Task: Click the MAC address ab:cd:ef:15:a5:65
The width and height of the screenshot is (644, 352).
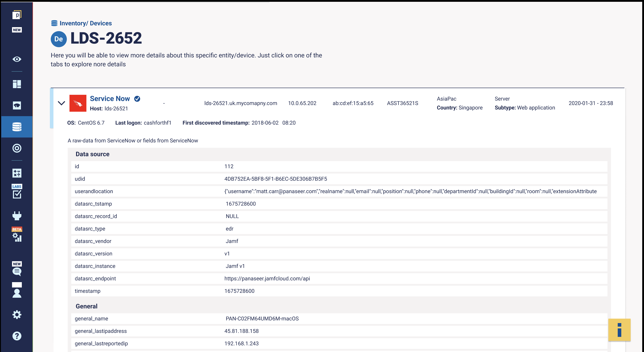Action: tap(353, 103)
